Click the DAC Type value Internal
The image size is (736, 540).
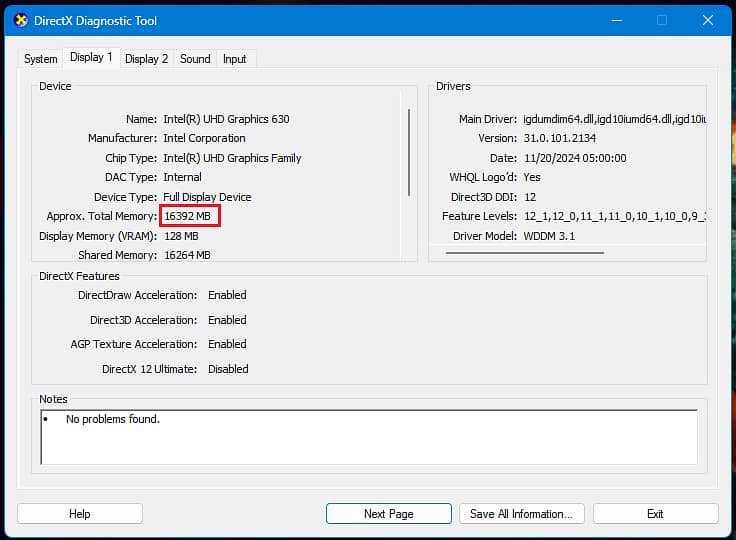tap(183, 177)
